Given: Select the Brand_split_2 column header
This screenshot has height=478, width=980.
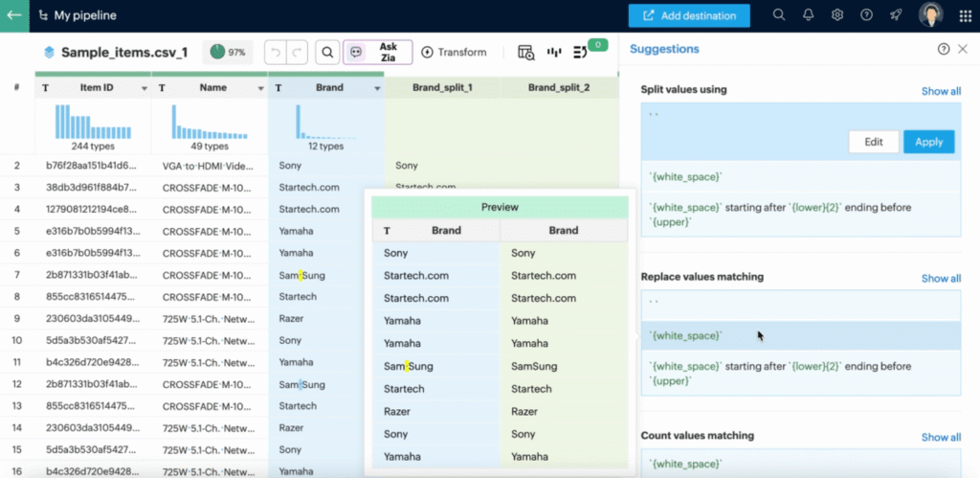Looking at the screenshot, I should click(x=559, y=87).
